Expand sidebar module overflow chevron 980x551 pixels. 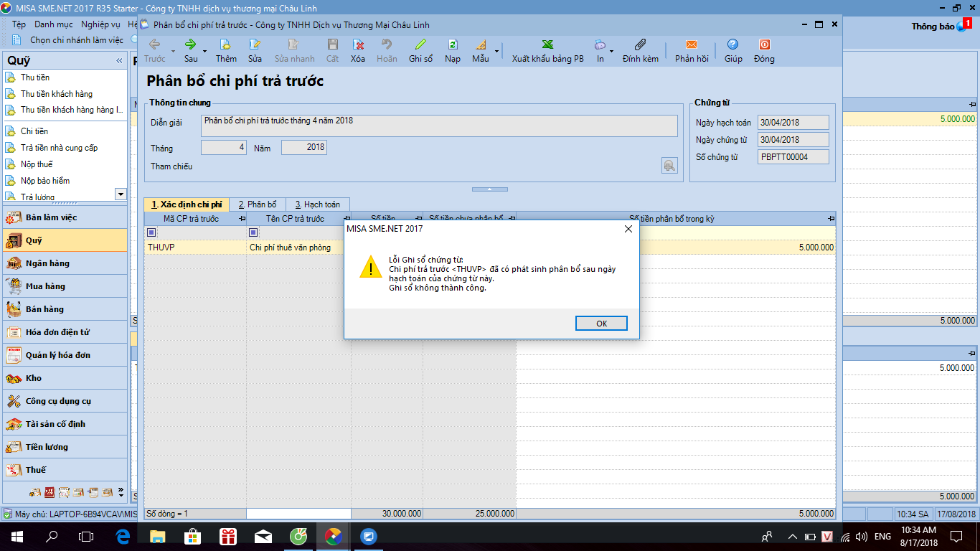click(x=121, y=493)
